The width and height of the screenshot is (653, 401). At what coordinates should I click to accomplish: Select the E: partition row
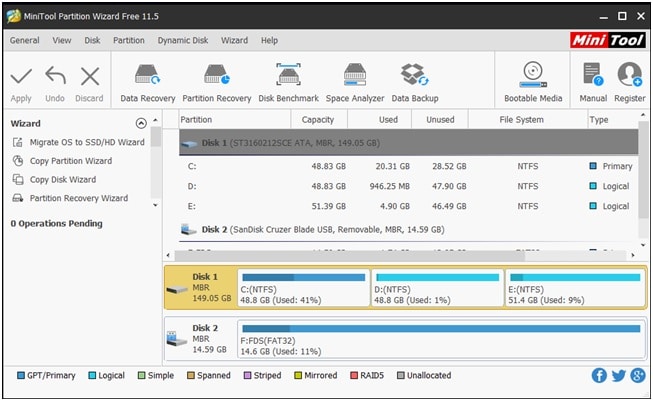[409, 206]
